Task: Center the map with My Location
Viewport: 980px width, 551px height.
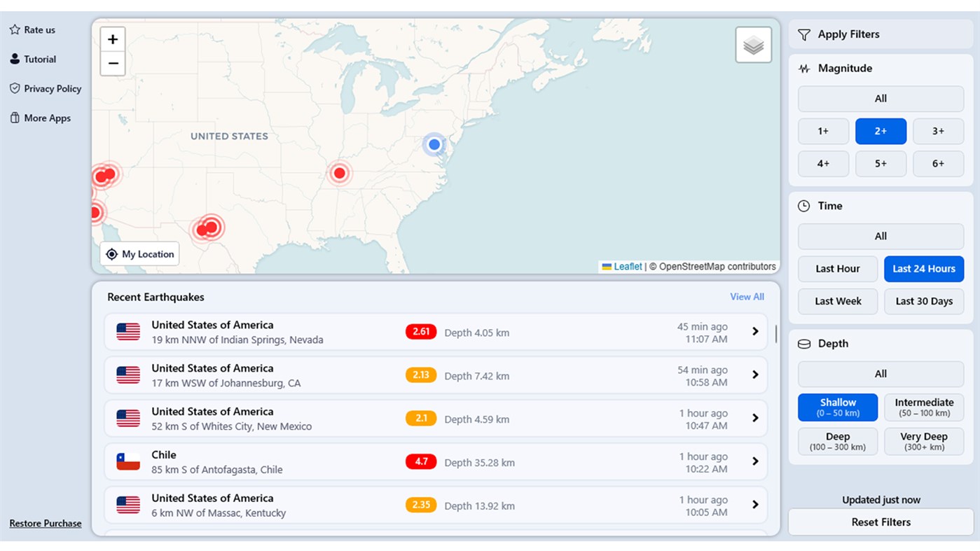Action: coord(139,254)
